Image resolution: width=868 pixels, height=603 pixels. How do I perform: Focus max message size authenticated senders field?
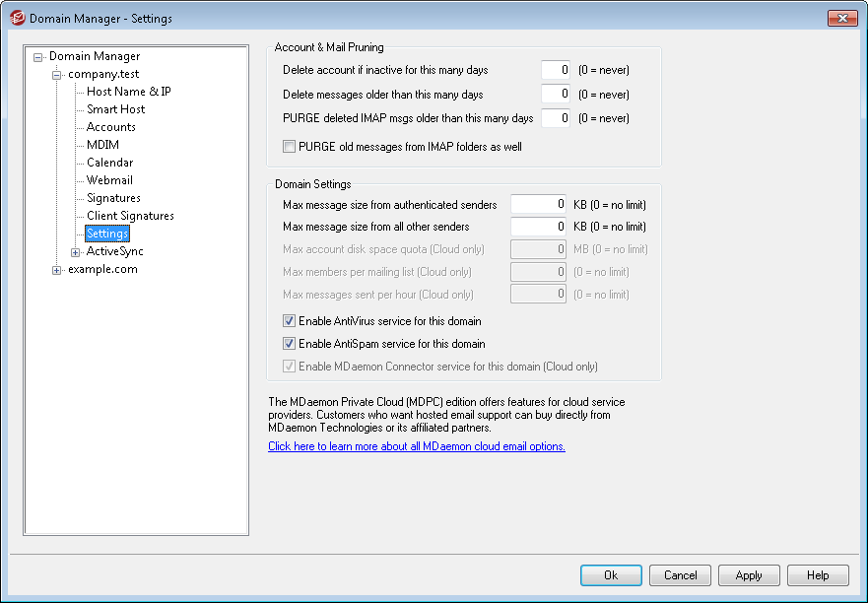click(x=538, y=205)
